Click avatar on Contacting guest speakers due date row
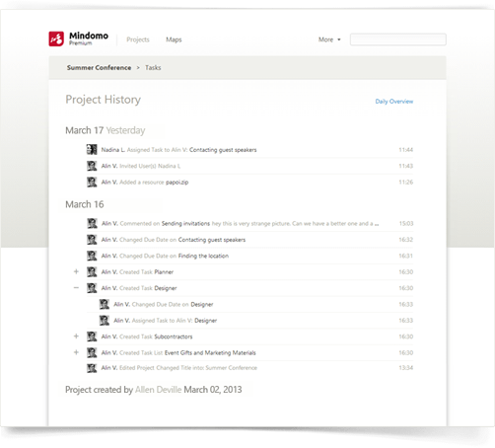 tap(92, 239)
